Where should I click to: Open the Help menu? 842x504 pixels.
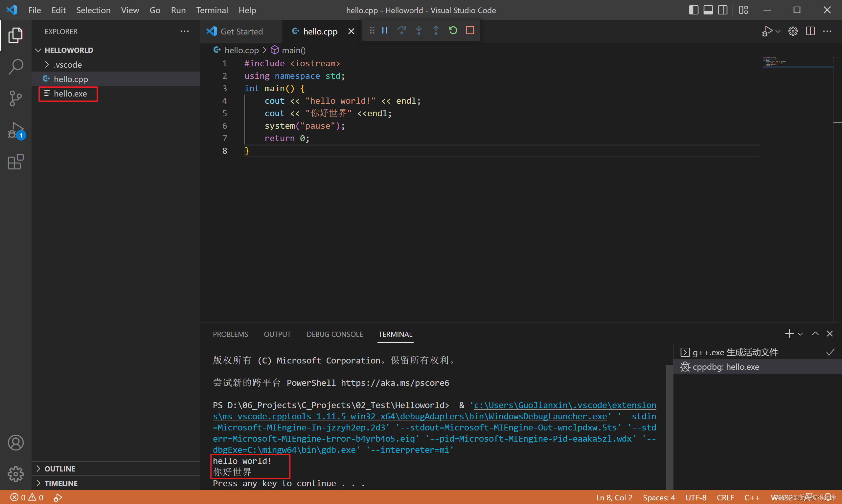click(x=247, y=10)
